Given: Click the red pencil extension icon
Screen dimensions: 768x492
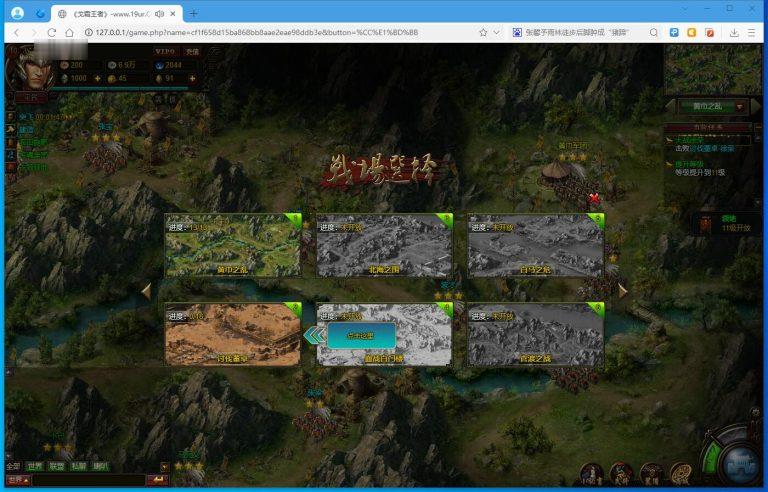Looking at the screenshot, I should pyautogui.click(x=710, y=32).
